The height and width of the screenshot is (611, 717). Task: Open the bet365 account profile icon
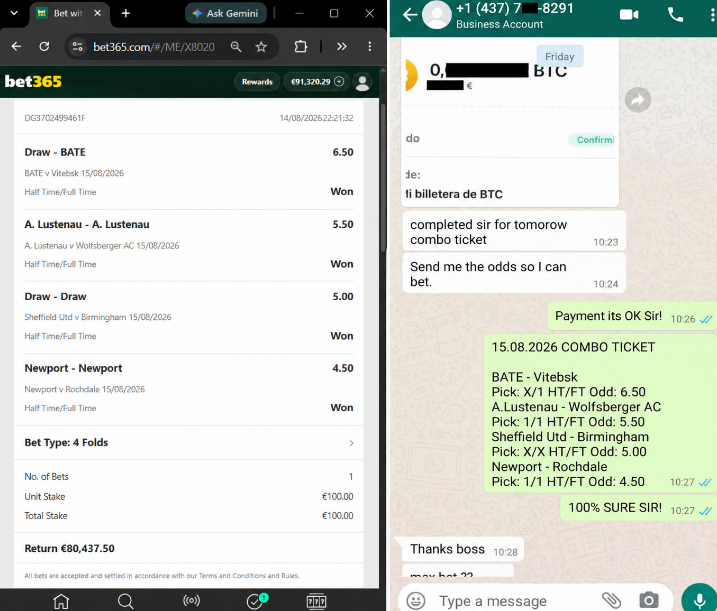pyautogui.click(x=363, y=82)
